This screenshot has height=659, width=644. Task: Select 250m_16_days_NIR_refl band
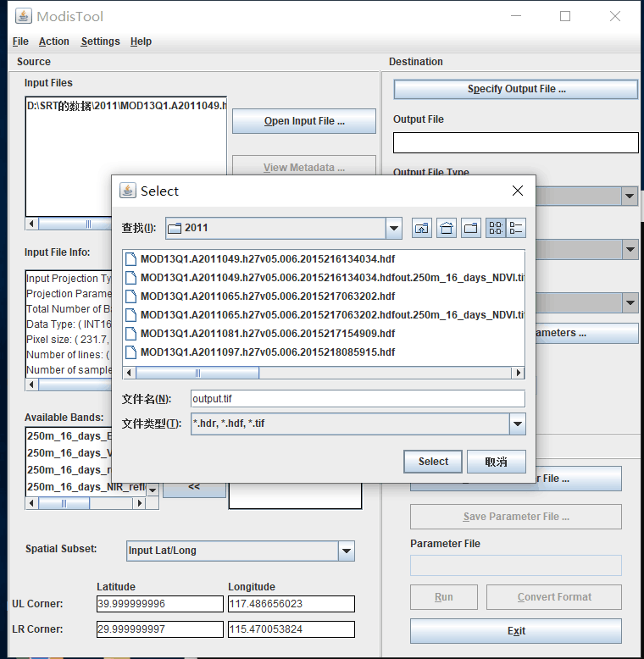tap(86, 487)
